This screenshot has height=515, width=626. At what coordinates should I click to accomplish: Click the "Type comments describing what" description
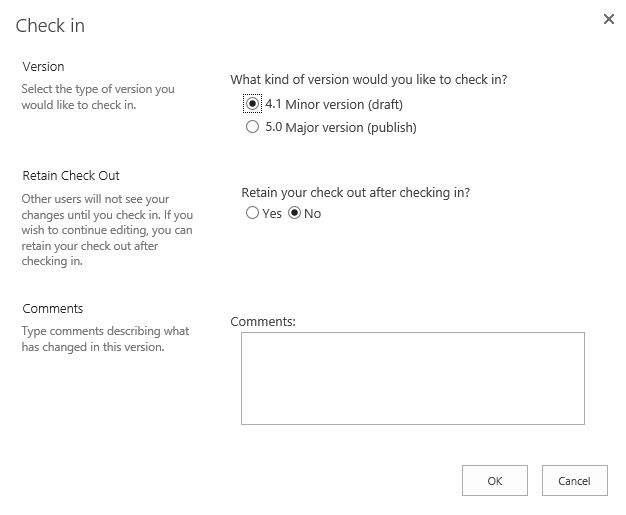(x=105, y=339)
